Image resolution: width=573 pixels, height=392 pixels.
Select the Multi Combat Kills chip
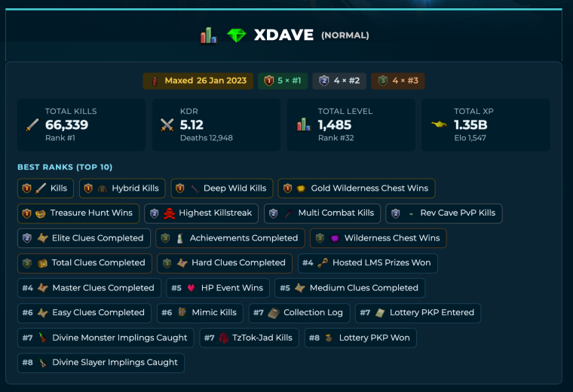point(323,213)
